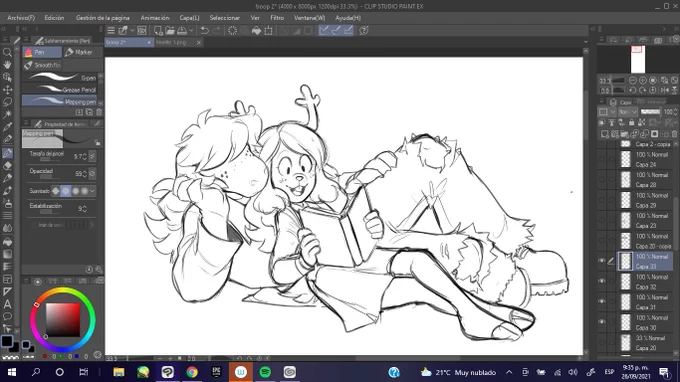680x382 pixels.
Task: Toggle first snap-to-ruler button in command bar
Action: point(324,30)
